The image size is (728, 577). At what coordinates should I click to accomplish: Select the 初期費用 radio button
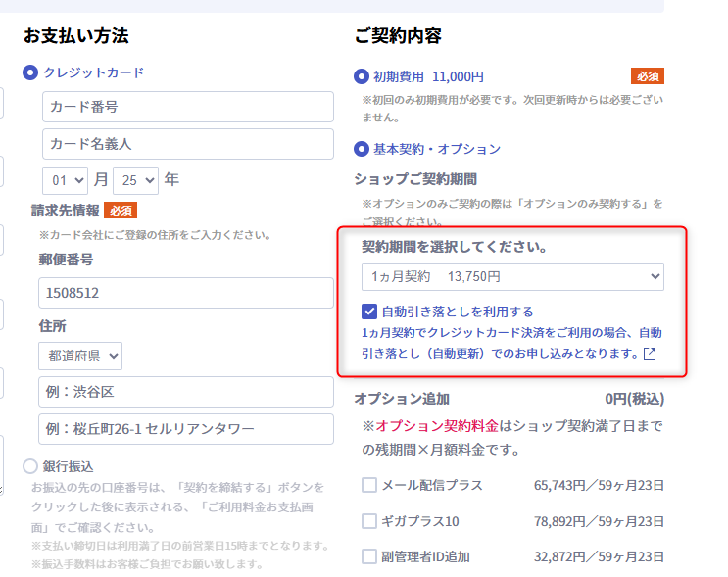pos(362,76)
